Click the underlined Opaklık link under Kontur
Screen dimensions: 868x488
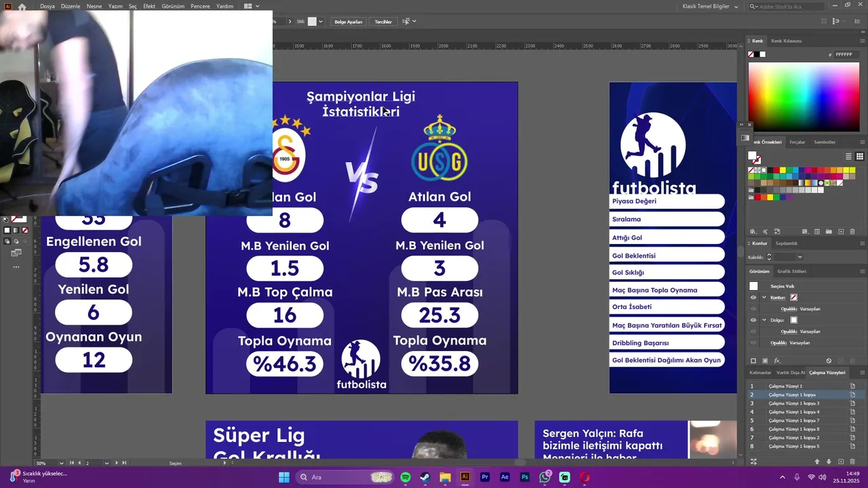pos(789,309)
